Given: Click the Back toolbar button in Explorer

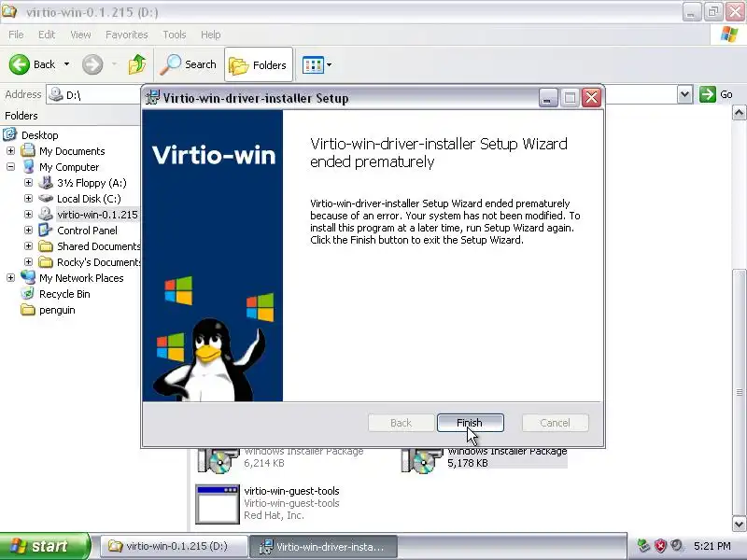Looking at the screenshot, I should pos(33,64).
